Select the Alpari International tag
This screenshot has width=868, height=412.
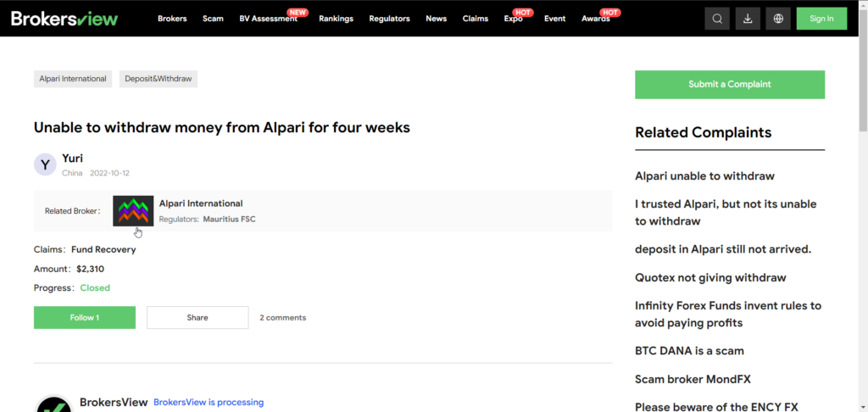(73, 79)
